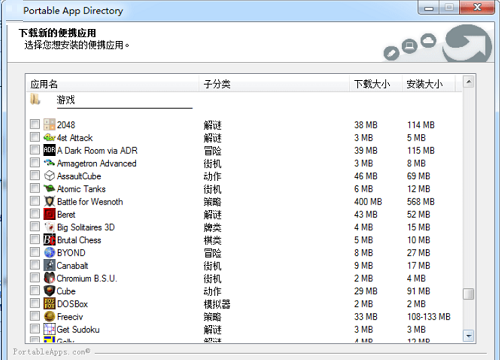Click the Armagetron Advanced icon

tap(49, 163)
